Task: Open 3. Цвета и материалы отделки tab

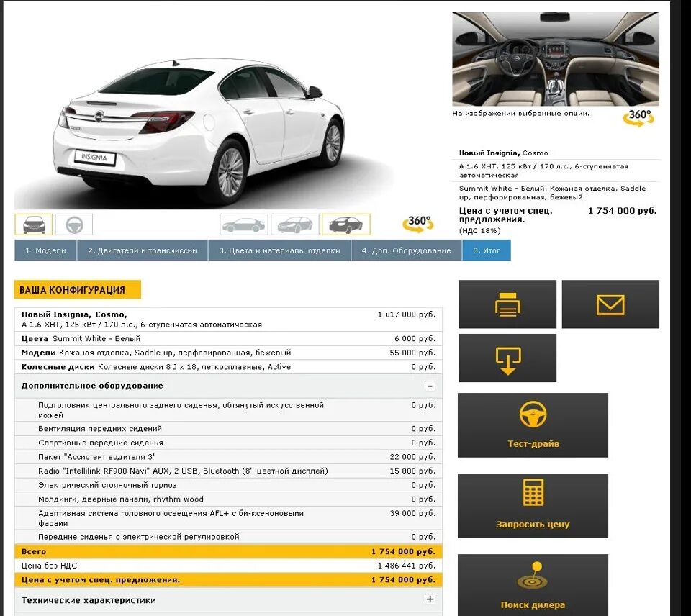Action: 279,250
